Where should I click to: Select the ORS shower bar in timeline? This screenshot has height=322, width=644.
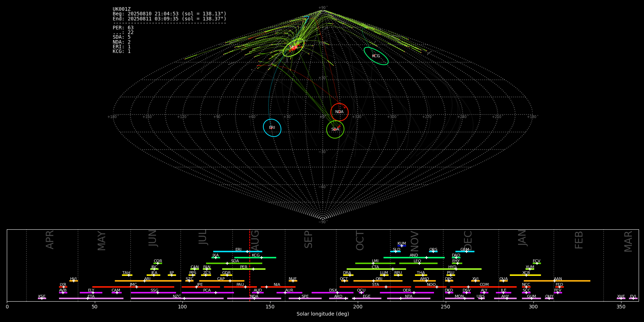(433, 252)
